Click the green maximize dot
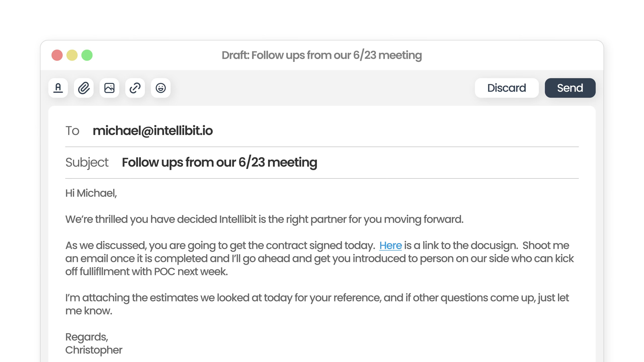The width and height of the screenshot is (644, 362). click(x=87, y=55)
